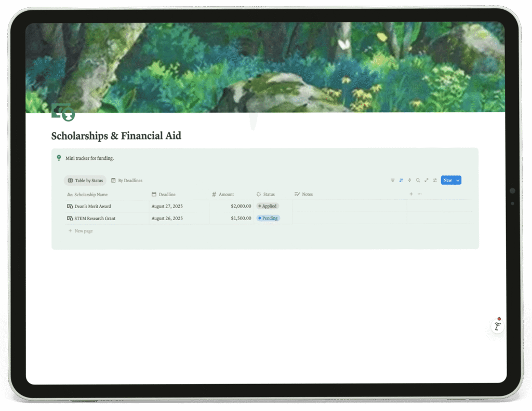Open the automations lightning bolt icon

409,180
